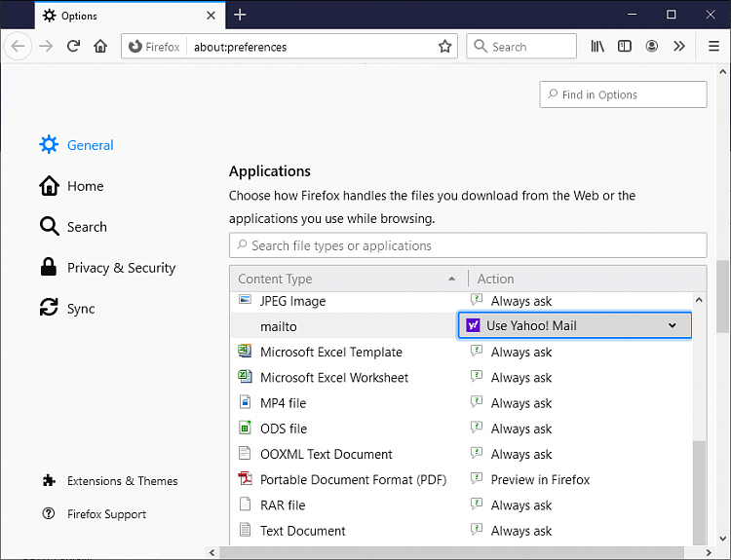Open a new tab with plus button
The height and width of the screenshot is (560, 731).
coord(240,15)
